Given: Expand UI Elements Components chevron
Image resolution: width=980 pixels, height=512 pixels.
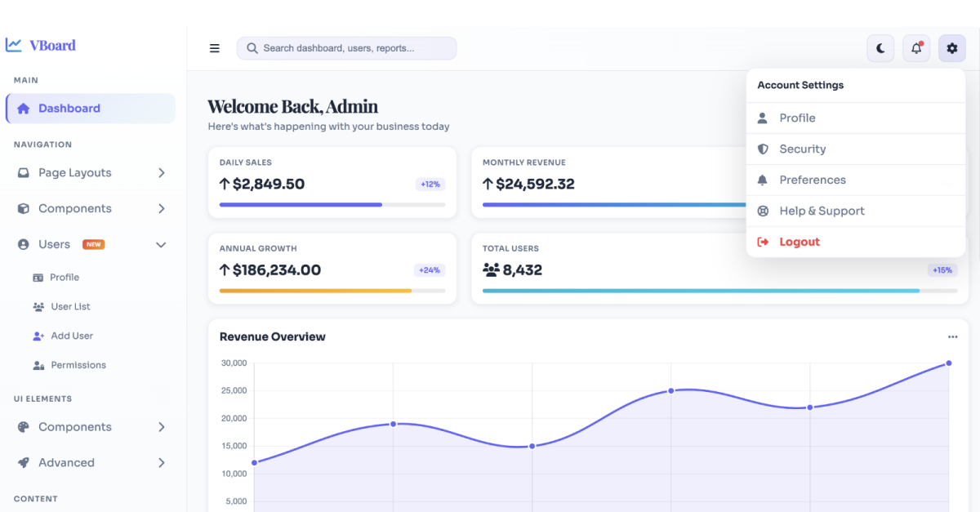Looking at the screenshot, I should (162, 427).
